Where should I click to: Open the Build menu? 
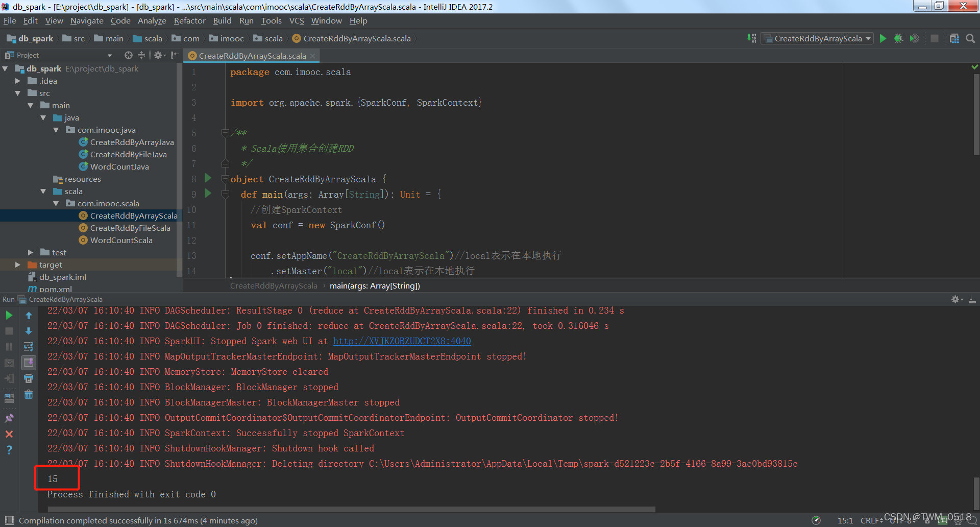coord(222,20)
